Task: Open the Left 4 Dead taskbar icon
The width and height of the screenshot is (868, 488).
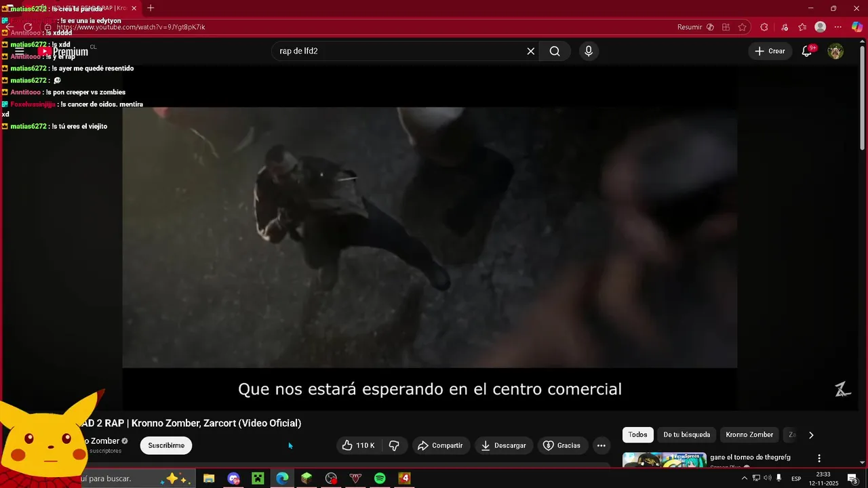Action: coord(404,479)
